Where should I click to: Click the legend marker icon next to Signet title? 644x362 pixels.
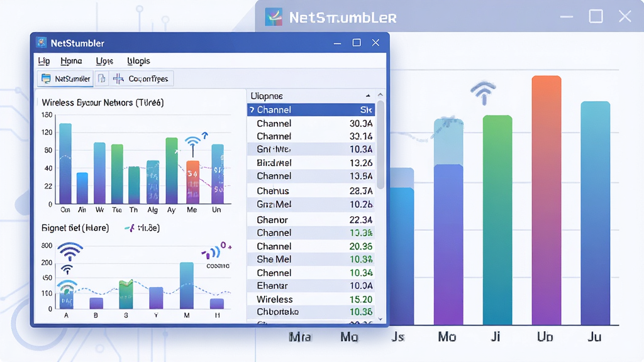tap(130, 228)
